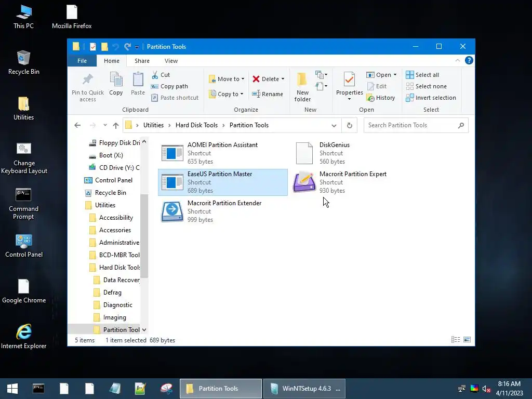Select Control Panel in navigation pane
The image size is (532, 399).
tap(109, 180)
